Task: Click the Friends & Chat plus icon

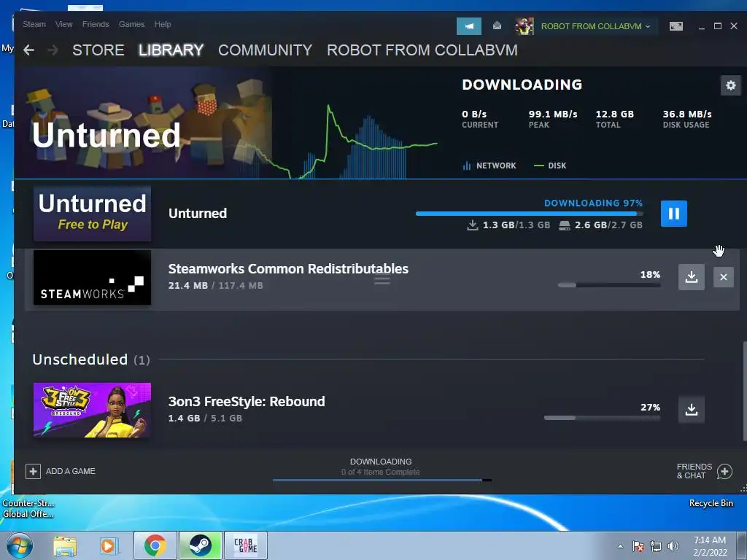Action: (724, 472)
